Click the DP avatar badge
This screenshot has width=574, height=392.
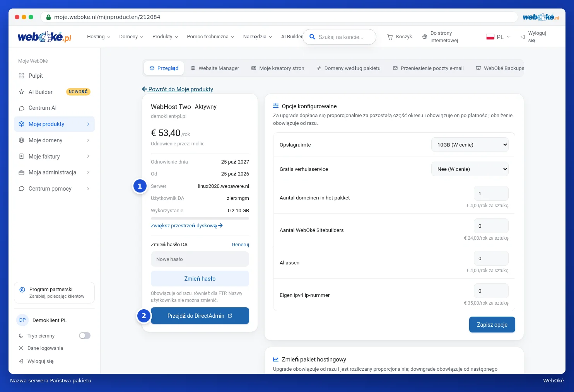point(22,320)
